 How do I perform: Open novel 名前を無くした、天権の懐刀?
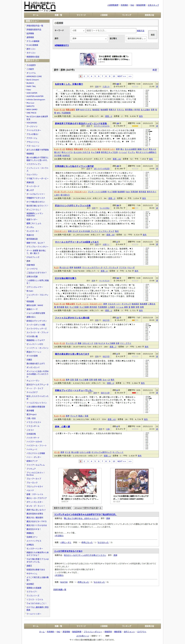tap(69, 84)
